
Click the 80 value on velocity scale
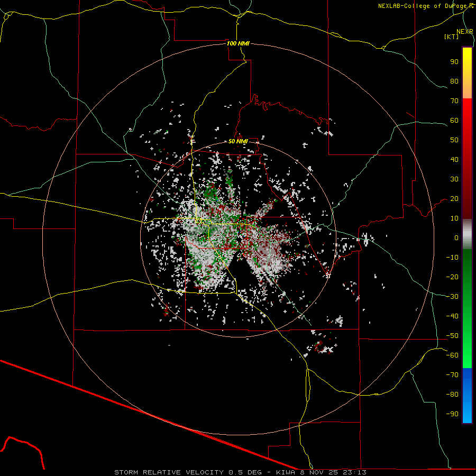(454, 81)
